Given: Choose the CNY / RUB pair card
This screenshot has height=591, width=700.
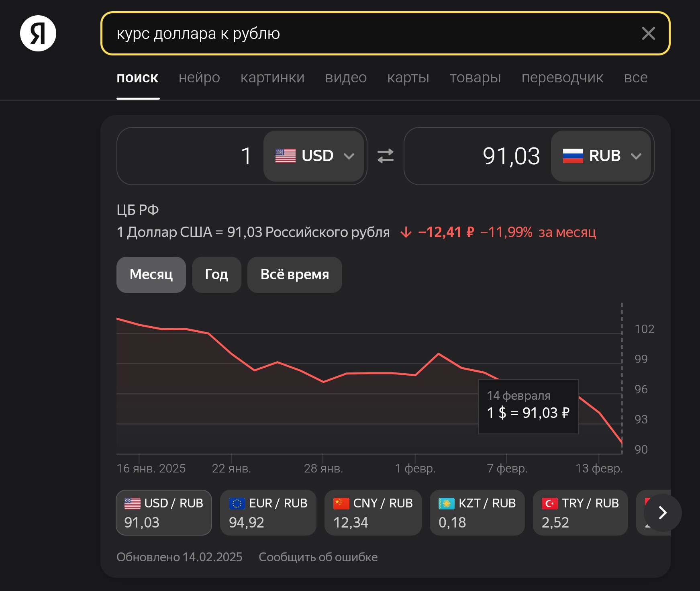Looking at the screenshot, I should [x=373, y=513].
